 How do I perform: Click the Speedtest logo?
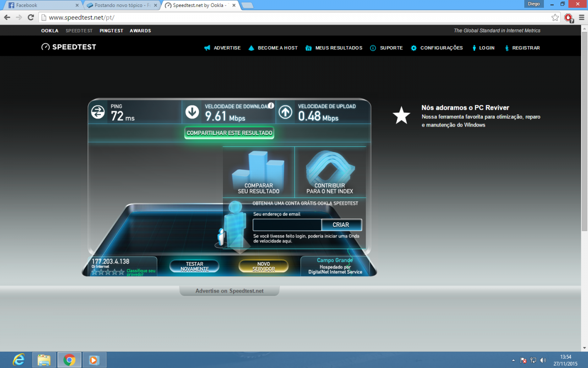pos(69,47)
